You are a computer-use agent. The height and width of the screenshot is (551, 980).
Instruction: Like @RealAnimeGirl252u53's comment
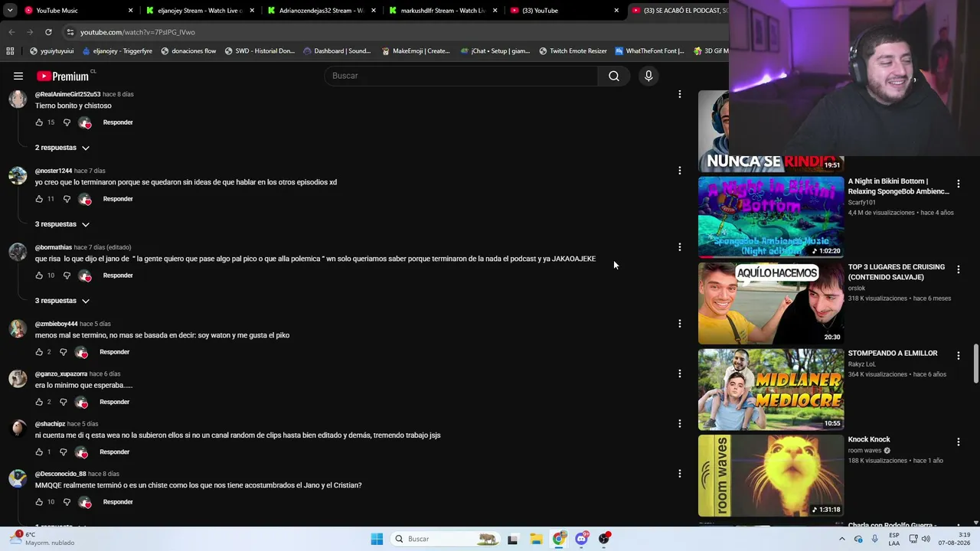(x=39, y=122)
